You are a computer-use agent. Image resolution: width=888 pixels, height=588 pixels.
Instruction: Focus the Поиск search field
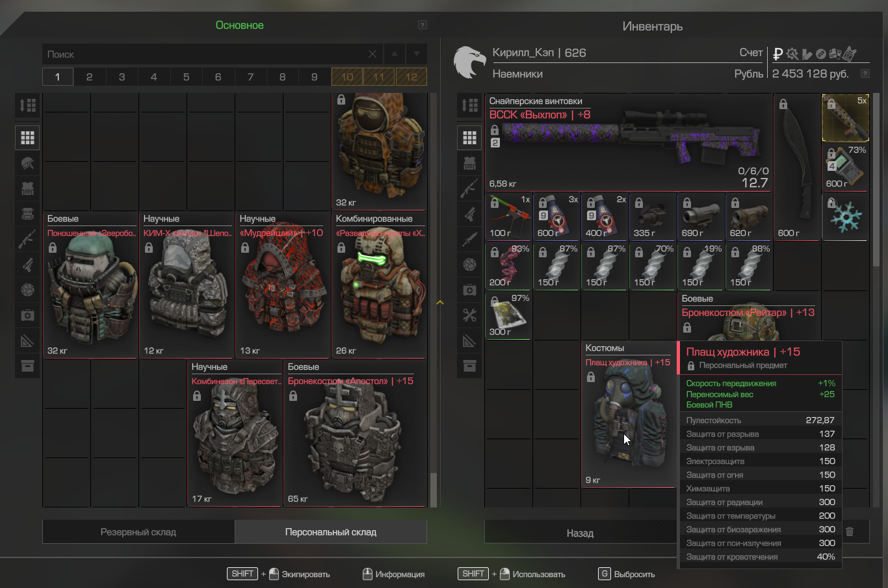click(x=203, y=55)
